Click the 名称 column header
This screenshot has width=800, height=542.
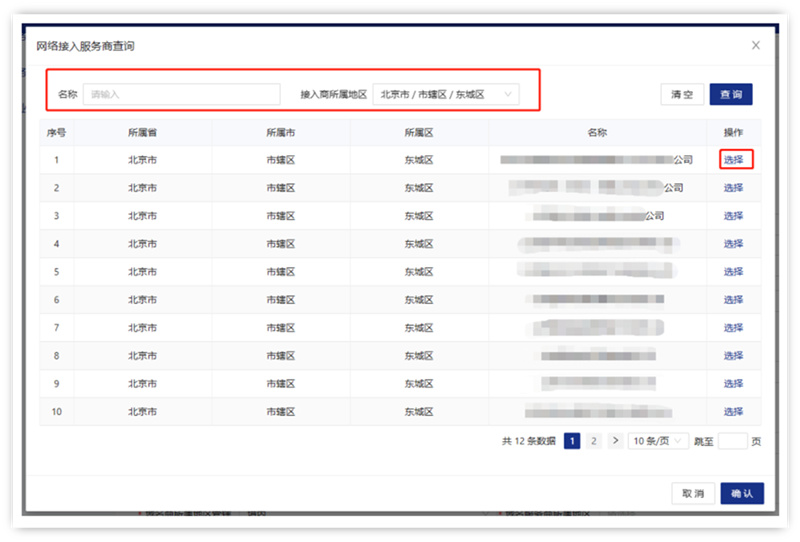point(597,132)
